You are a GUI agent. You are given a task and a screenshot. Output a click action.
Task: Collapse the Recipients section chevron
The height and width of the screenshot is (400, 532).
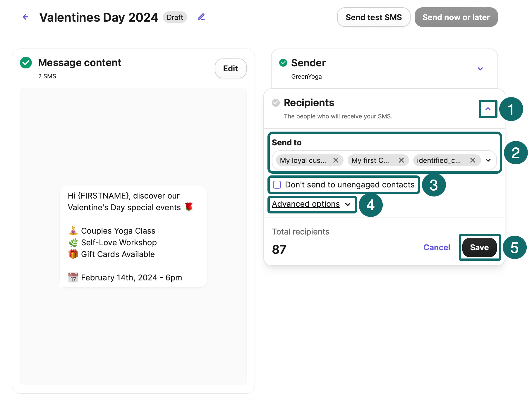pyautogui.click(x=488, y=109)
